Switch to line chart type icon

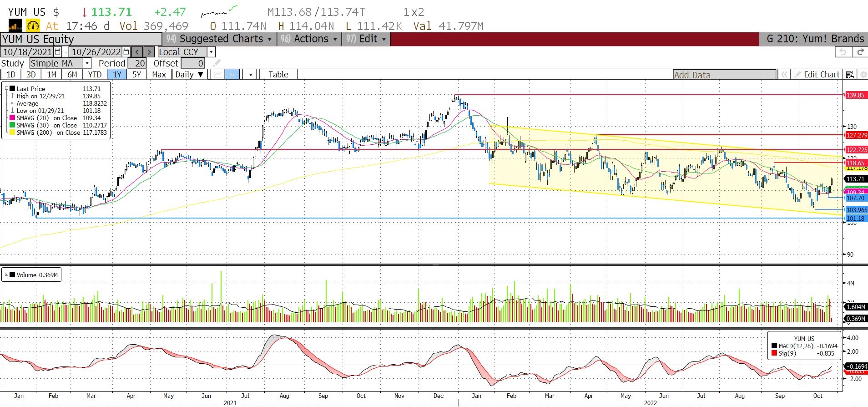[218, 74]
